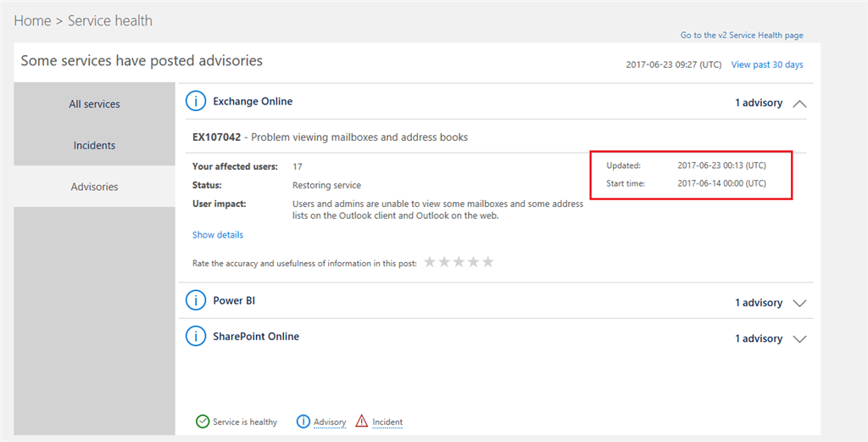Click the Power BI service title
This screenshot has height=442, width=868.
click(x=234, y=301)
